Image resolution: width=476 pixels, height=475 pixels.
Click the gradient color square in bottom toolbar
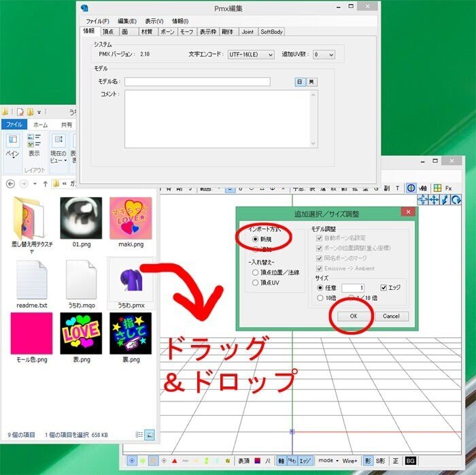(x=257, y=461)
